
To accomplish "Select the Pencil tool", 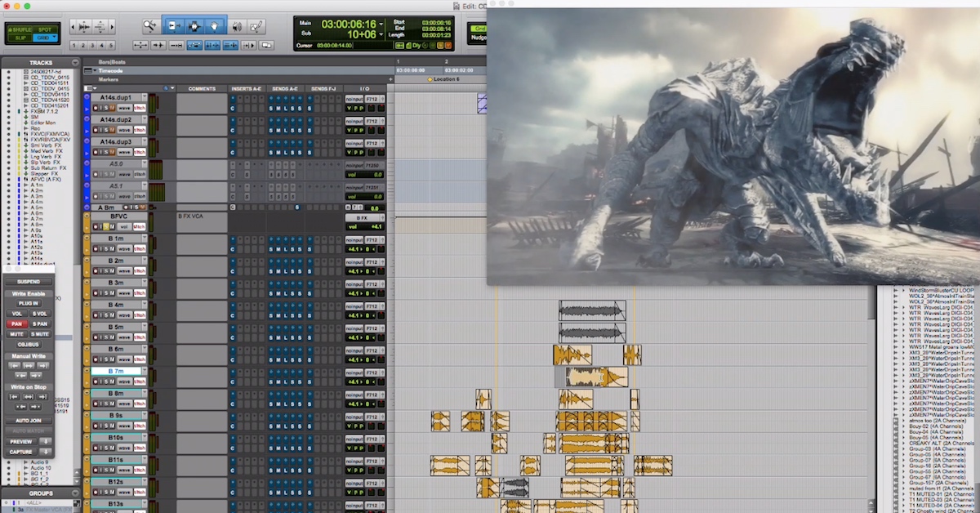I will [x=256, y=26].
